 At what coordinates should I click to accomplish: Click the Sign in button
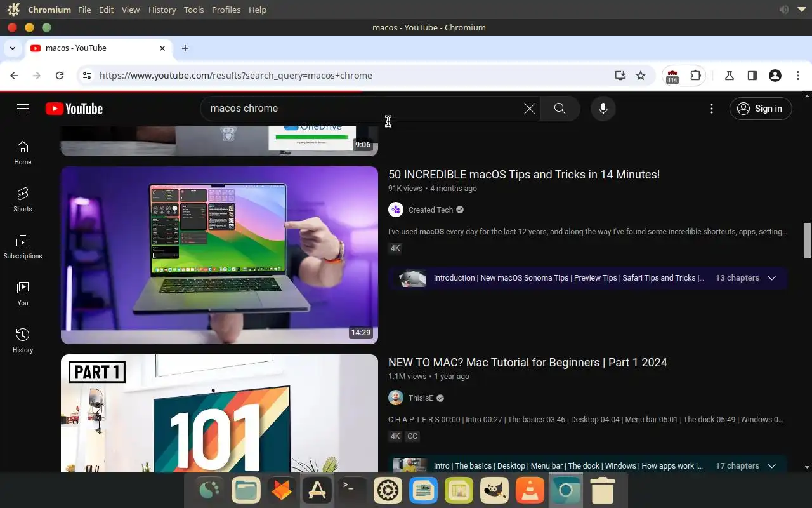[761, 109]
